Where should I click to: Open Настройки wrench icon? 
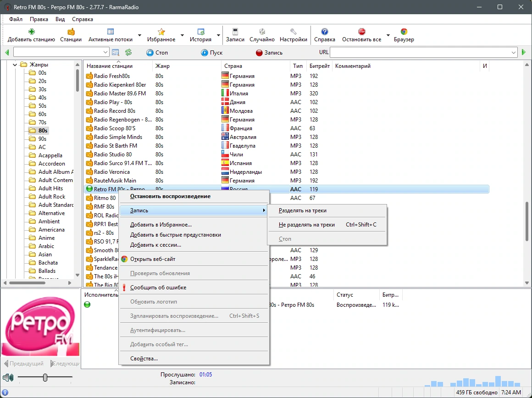click(293, 32)
